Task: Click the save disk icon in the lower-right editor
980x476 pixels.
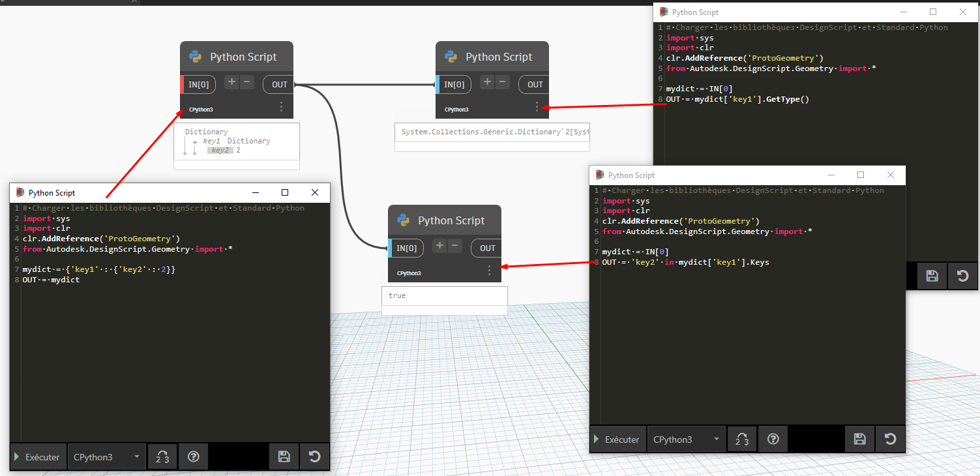Action: [x=859, y=439]
